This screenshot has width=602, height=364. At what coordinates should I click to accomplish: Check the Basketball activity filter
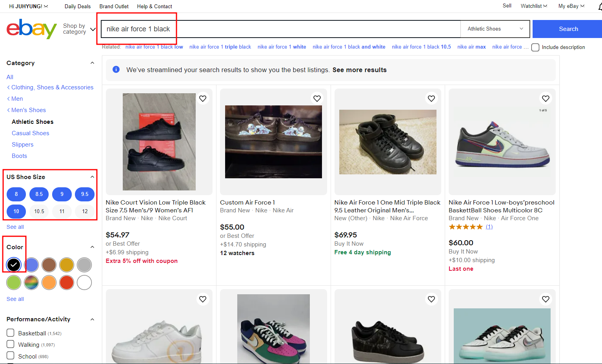click(11, 333)
